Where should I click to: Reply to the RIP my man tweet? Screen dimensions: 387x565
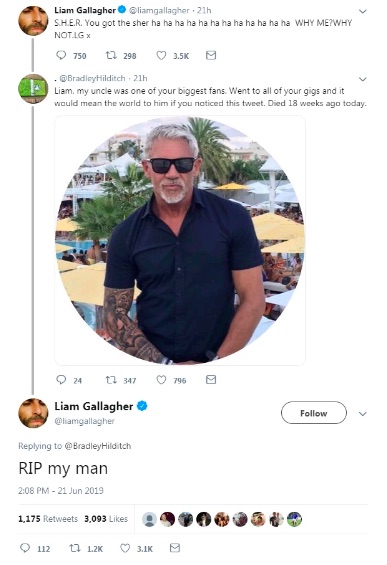[25, 548]
